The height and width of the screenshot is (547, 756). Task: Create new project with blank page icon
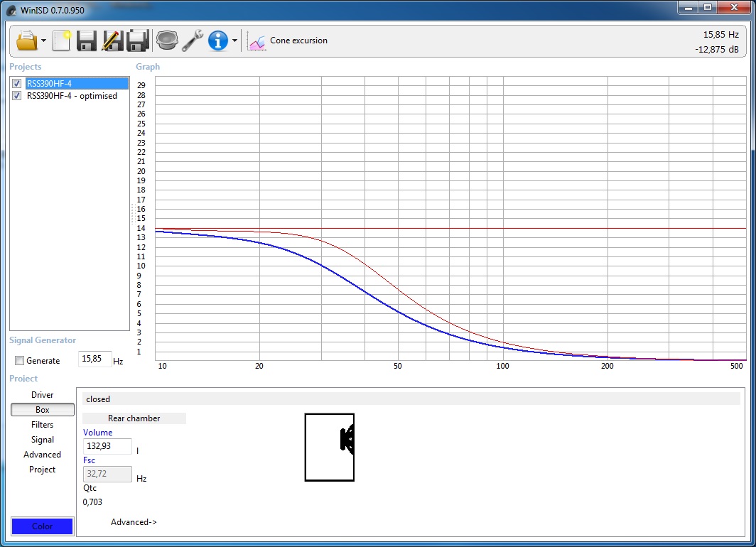point(61,40)
